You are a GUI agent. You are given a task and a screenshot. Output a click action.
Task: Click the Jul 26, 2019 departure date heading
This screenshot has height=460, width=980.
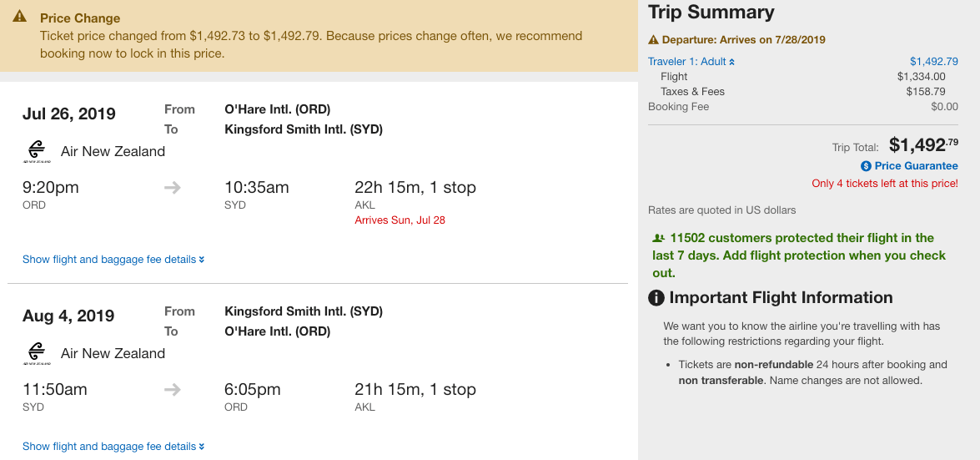tap(69, 114)
